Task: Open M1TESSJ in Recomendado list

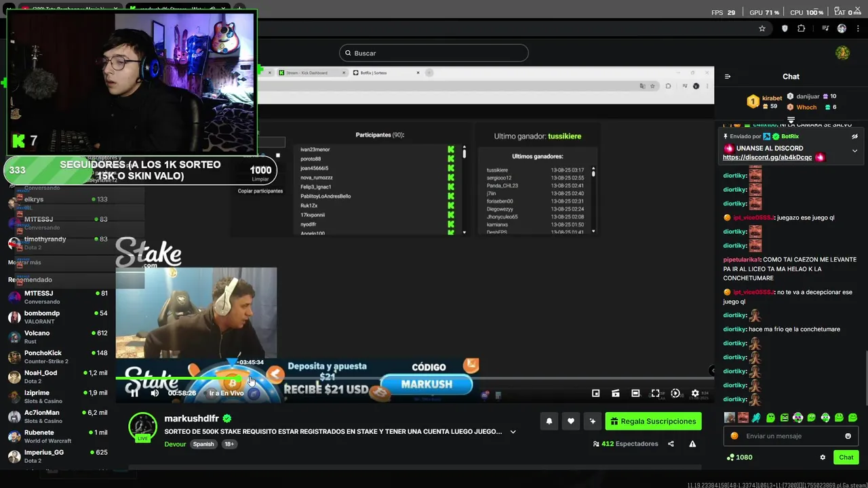Action: coord(58,297)
